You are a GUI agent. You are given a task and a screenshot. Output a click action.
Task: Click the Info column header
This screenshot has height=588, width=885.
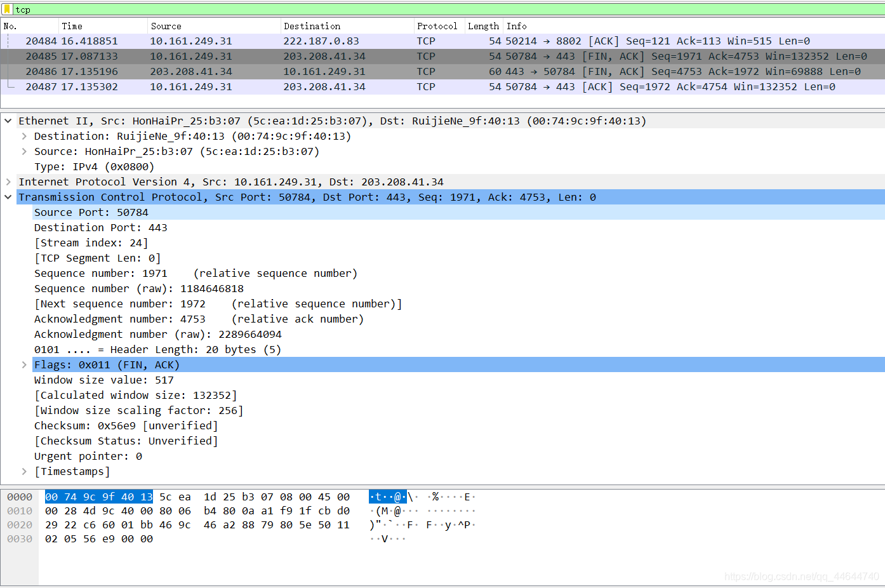694,26
